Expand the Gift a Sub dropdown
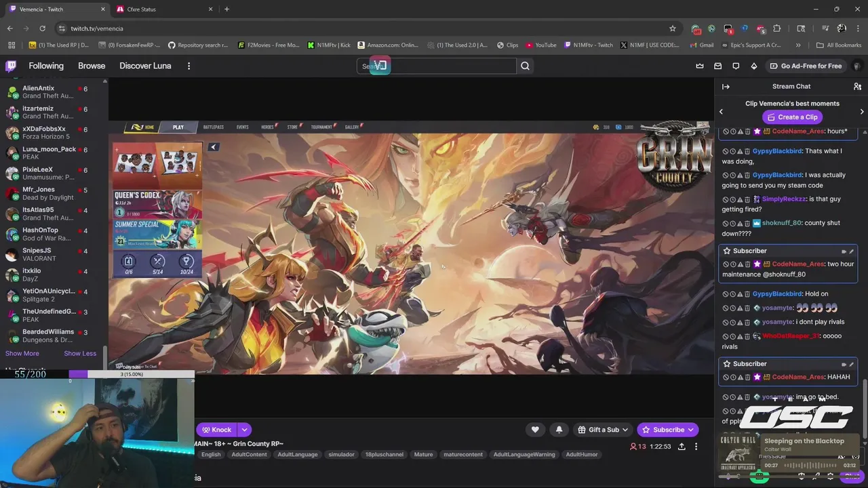Image resolution: width=868 pixels, height=488 pixels. pyautogui.click(x=625, y=430)
